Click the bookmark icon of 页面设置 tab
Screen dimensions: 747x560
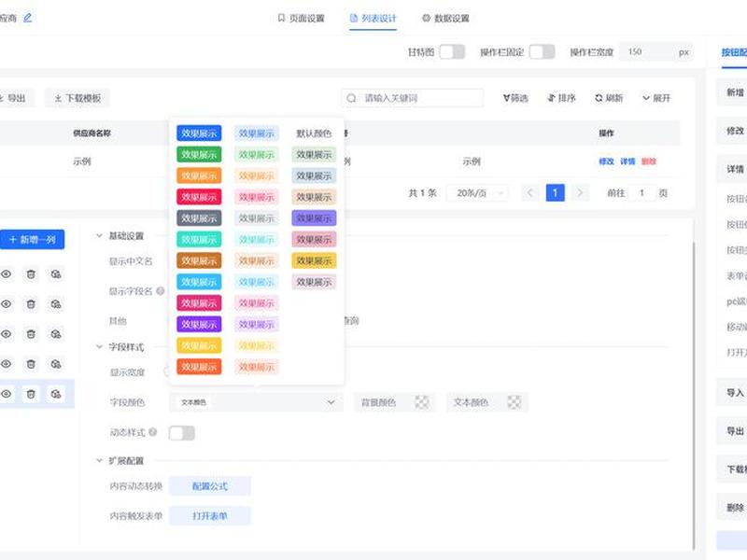click(281, 18)
